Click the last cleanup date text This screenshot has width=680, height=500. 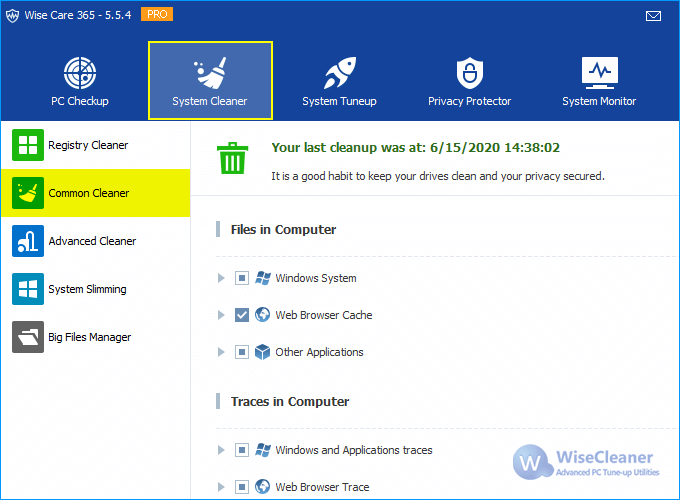416,148
